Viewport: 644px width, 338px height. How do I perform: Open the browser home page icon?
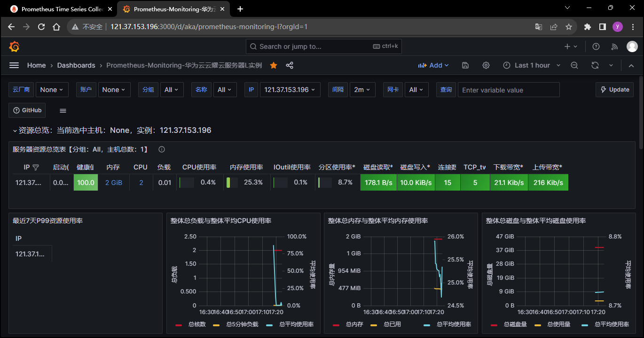click(56, 27)
